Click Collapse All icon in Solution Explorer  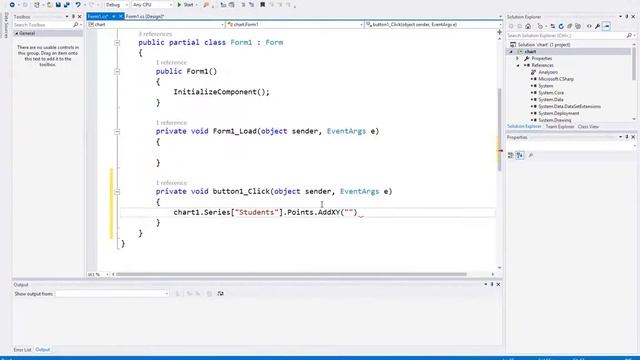tap(570, 26)
